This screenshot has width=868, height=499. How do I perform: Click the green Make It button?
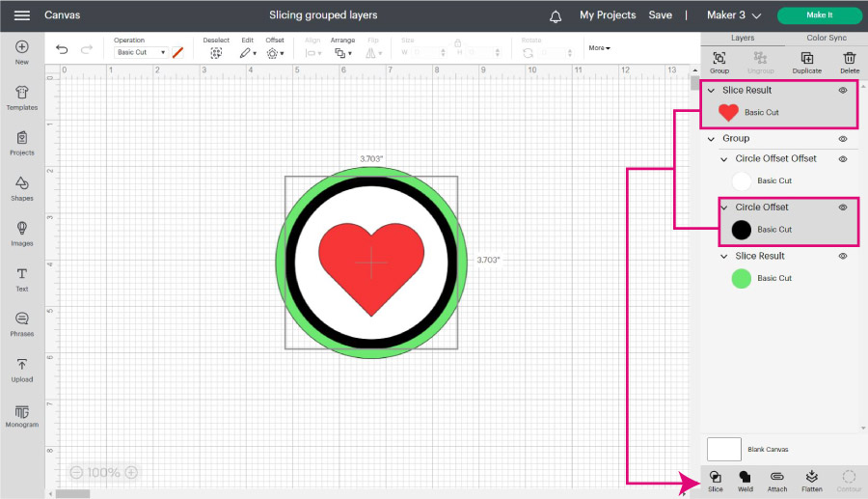coord(819,15)
